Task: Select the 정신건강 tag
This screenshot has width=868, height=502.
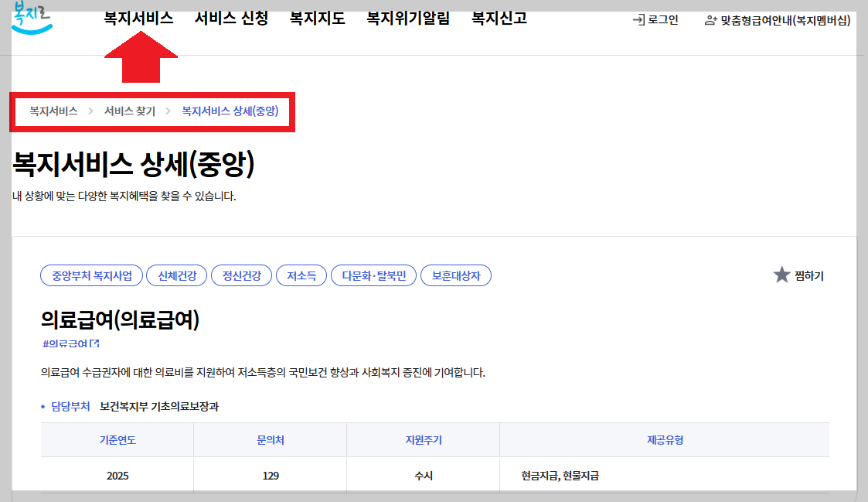Action: click(242, 275)
